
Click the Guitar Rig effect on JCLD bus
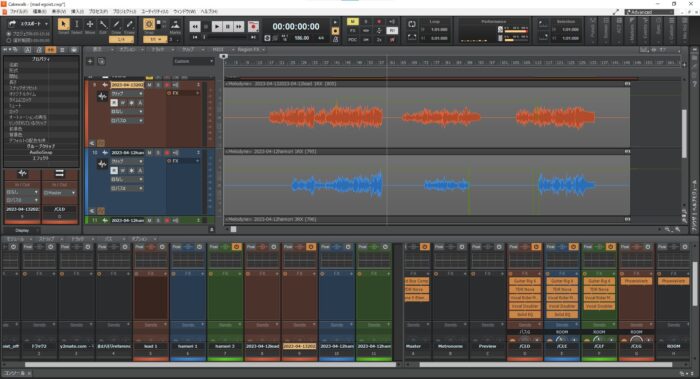tap(525, 281)
